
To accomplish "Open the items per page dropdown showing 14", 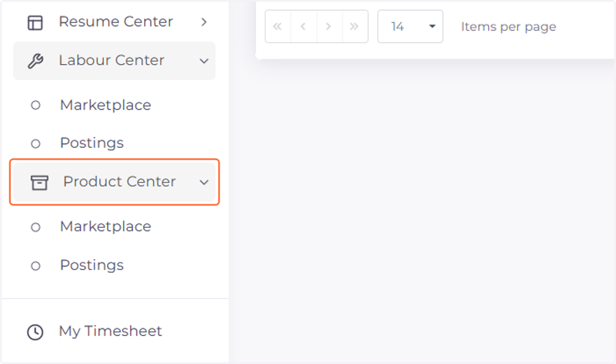I will [410, 26].
